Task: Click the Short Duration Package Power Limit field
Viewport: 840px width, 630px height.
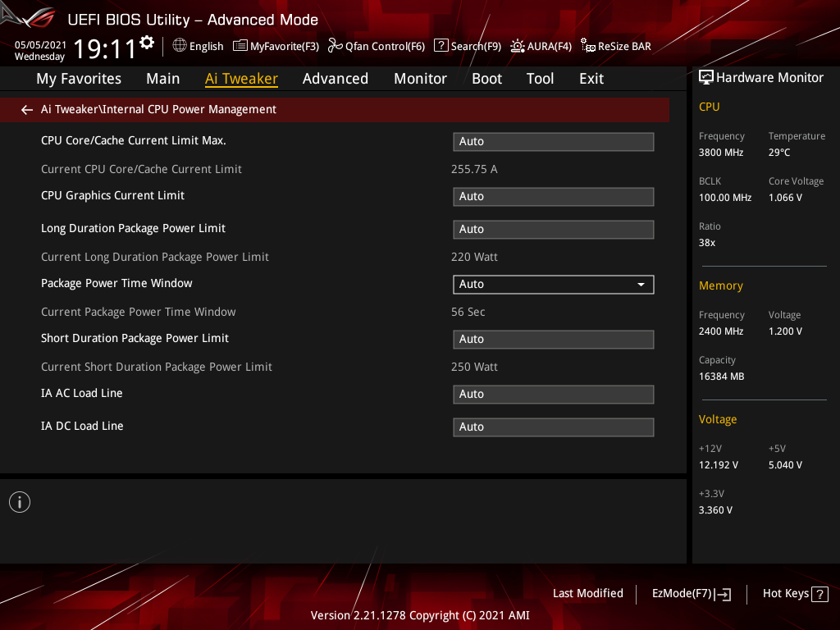Action: [x=554, y=339]
